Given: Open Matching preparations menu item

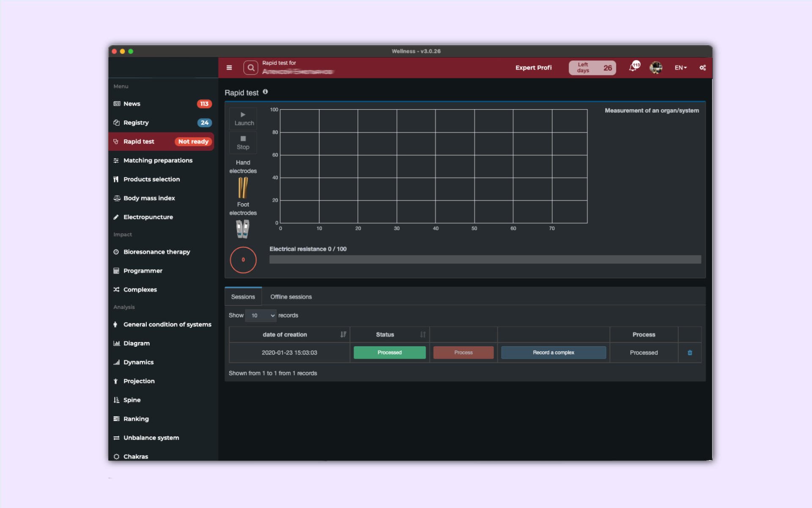Looking at the screenshot, I should [x=163, y=160].
